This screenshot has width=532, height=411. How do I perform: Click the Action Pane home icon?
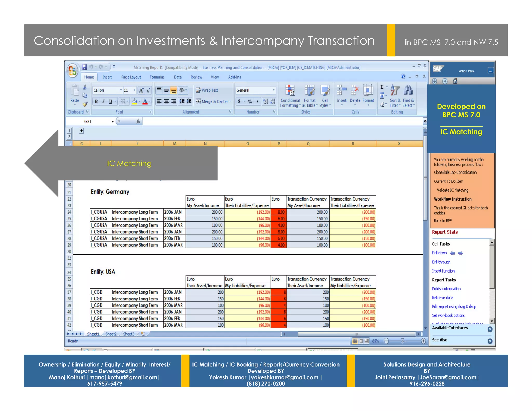(x=455, y=81)
